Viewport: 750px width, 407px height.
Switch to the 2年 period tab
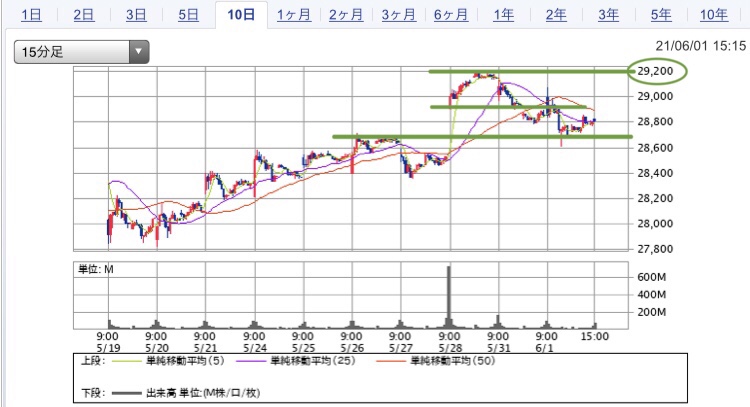click(556, 15)
